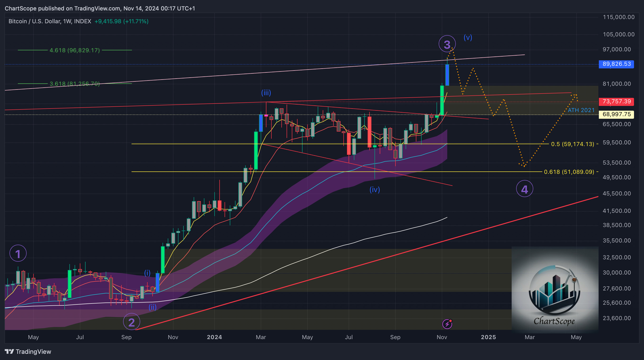Select the circled wave 2 label
Image resolution: width=644 pixels, height=360 pixels.
coord(131,322)
